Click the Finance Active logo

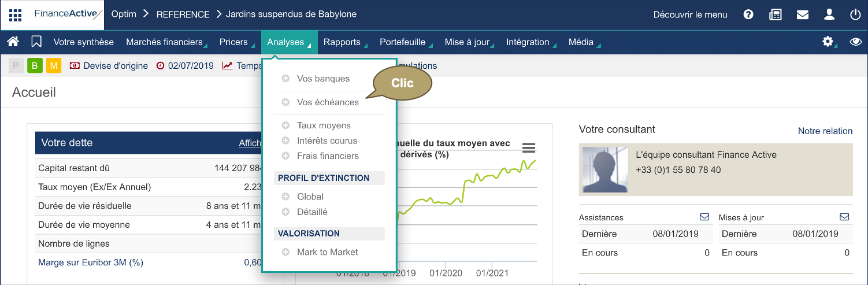tap(68, 14)
